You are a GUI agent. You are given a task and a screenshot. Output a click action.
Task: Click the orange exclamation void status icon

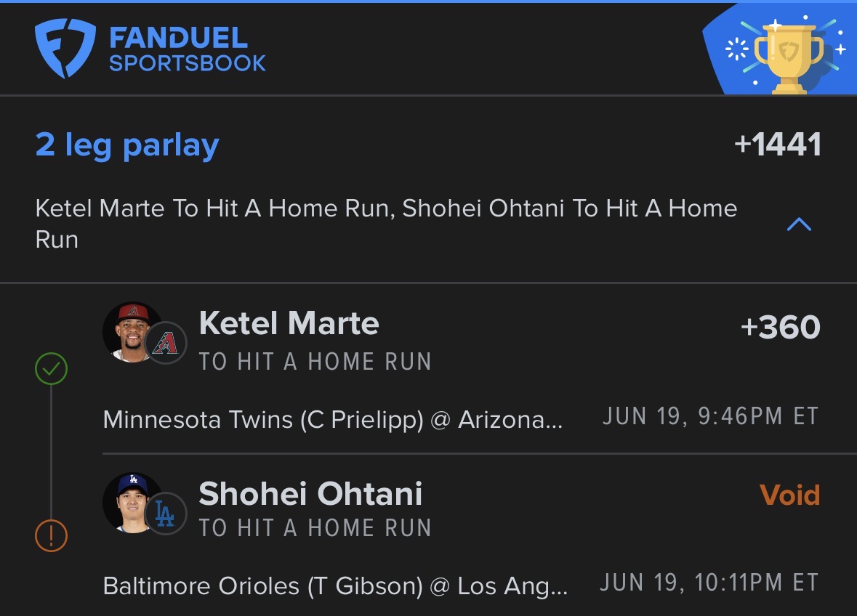click(x=52, y=535)
